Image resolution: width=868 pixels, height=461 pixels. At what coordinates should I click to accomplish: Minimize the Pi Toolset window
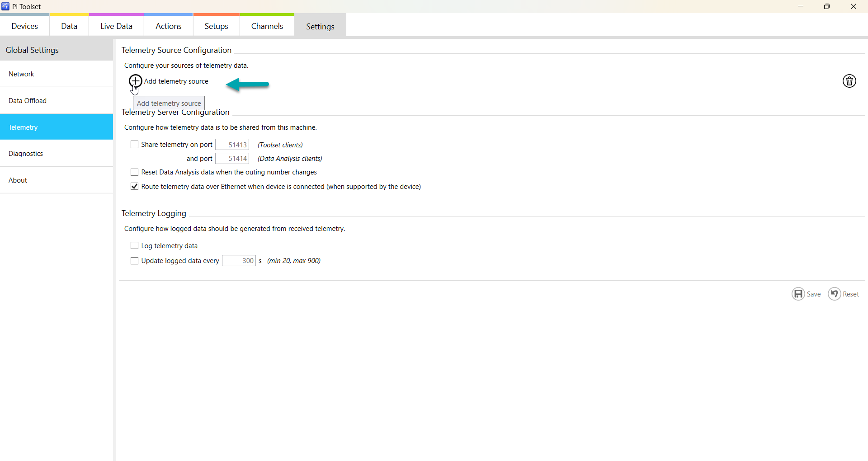(x=801, y=6)
